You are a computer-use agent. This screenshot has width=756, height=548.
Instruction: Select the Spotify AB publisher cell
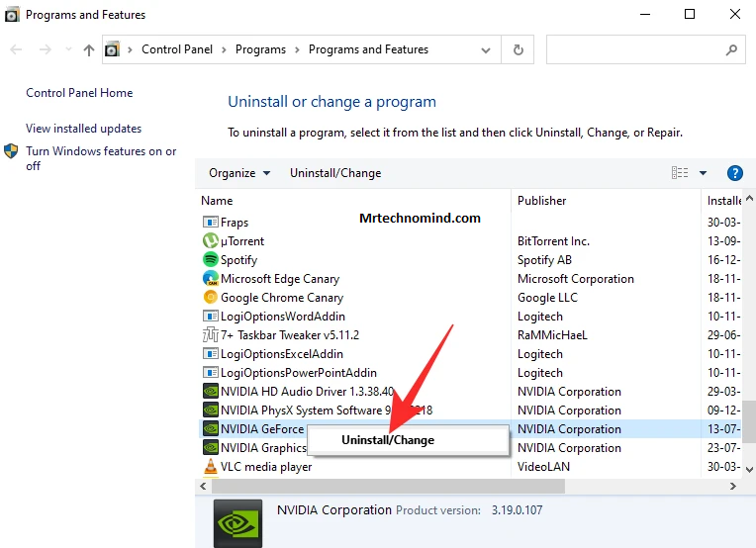[x=544, y=260]
